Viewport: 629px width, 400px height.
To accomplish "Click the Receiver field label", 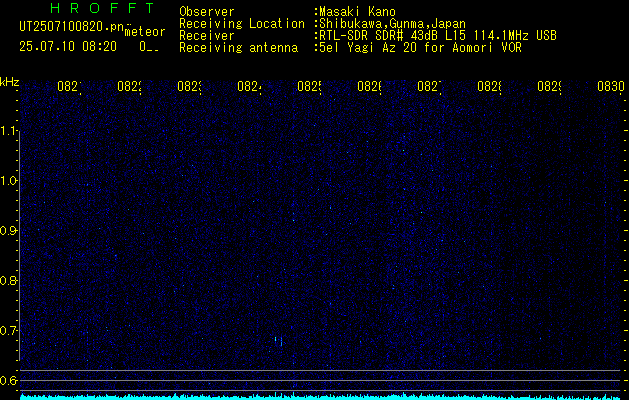I will coord(207,36).
